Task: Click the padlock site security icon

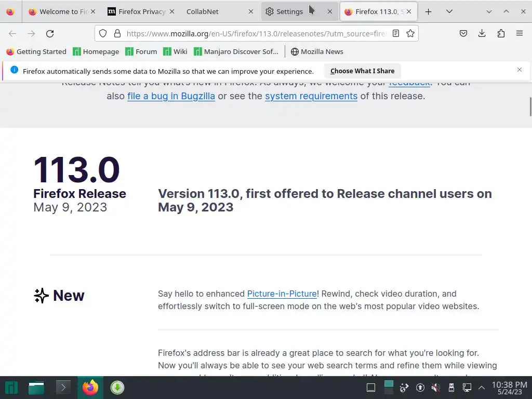Action: (x=117, y=33)
